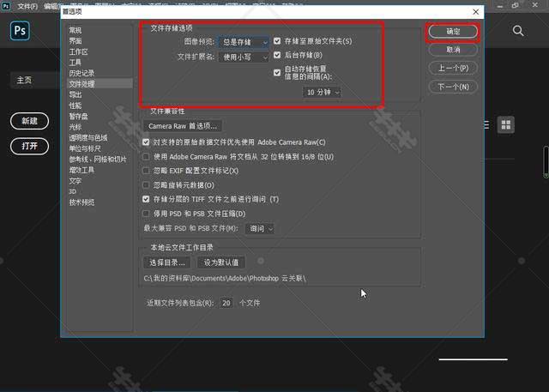The image size is (549, 392).
Task: Toggle save to original folder checkbox
Action: (x=277, y=41)
